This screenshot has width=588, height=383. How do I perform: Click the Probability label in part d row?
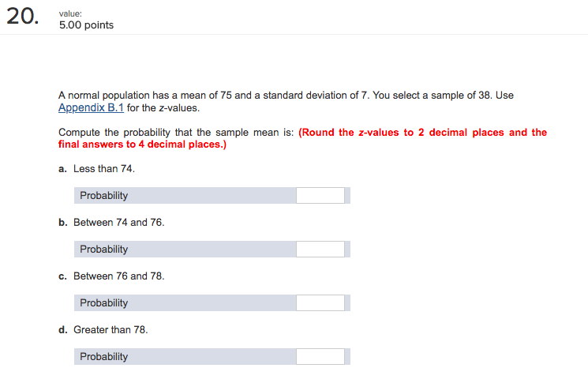103,356
